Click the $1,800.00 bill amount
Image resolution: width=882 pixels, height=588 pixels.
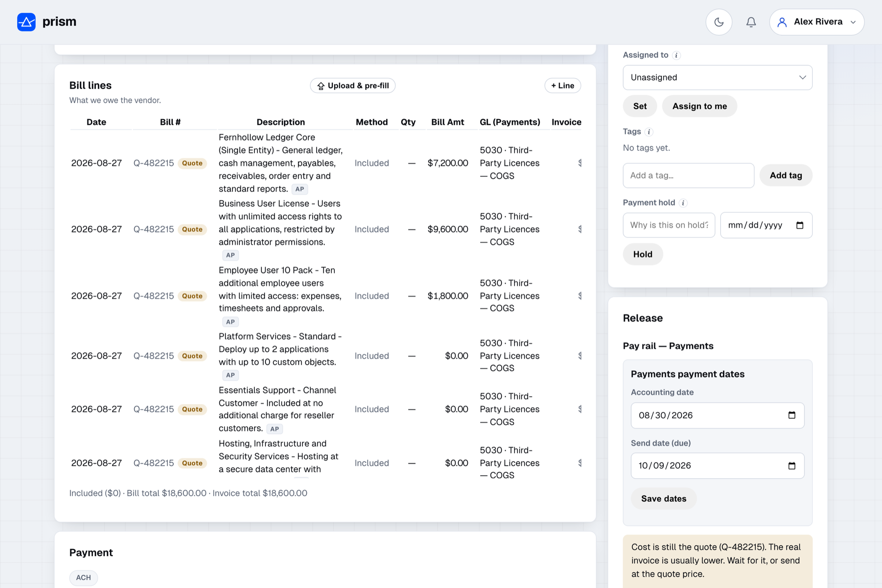(448, 296)
